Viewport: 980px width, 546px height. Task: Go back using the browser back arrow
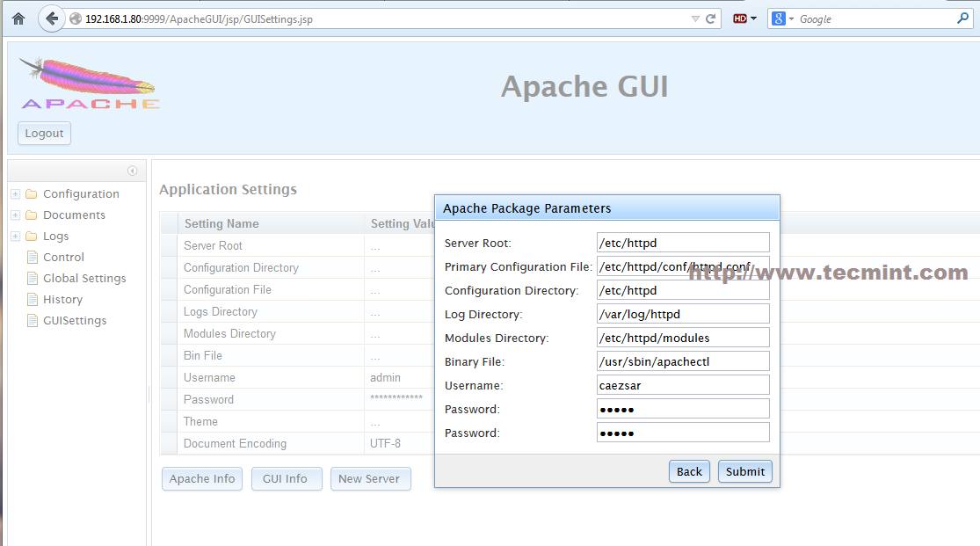(x=52, y=18)
